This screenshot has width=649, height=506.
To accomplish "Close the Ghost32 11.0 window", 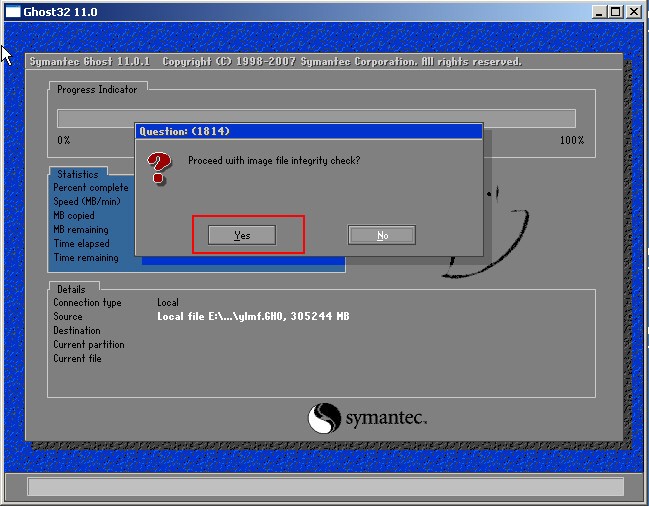I will (x=634, y=12).
